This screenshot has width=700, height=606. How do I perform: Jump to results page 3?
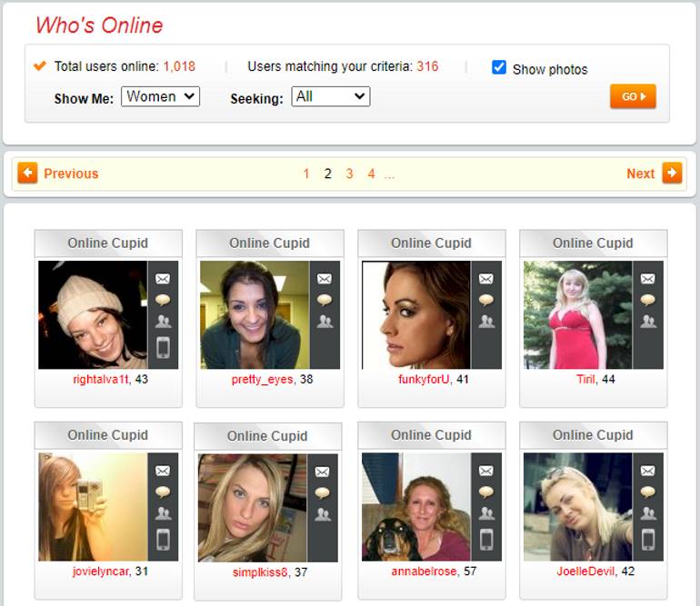(x=350, y=174)
